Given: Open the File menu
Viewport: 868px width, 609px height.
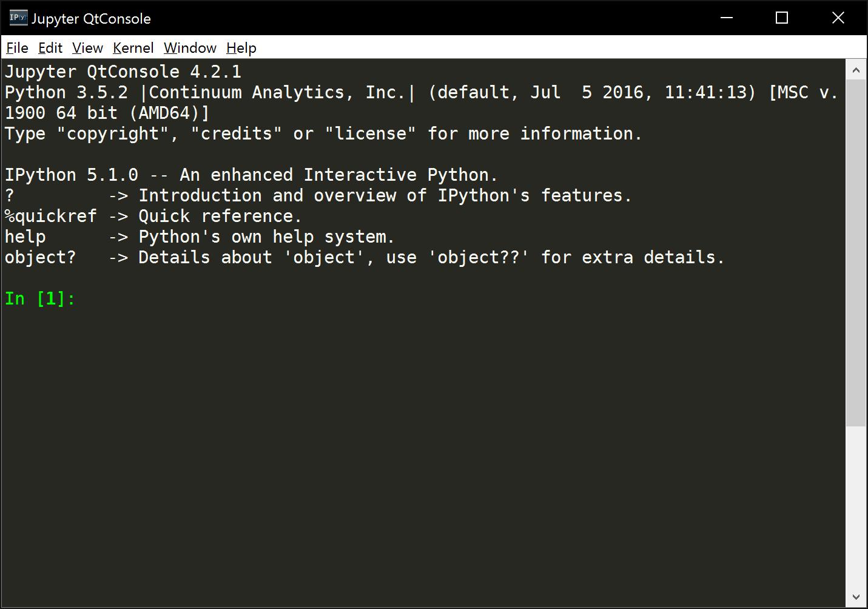Looking at the screenshot, I should pos(17,48).
